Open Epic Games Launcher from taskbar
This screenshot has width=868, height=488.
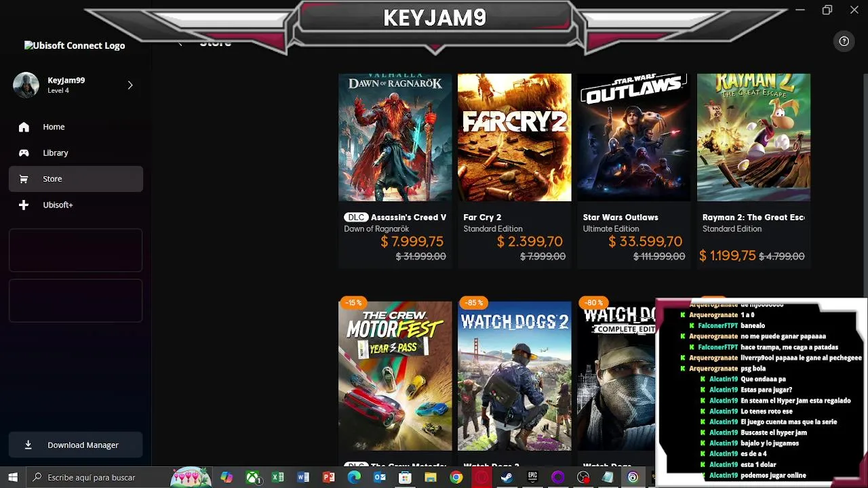coord(532,477)
